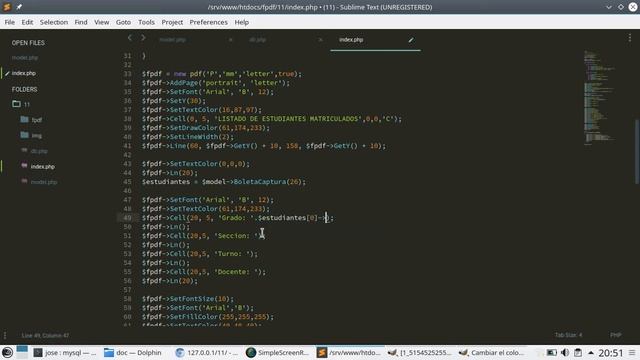Click the Line 49, Column 47 status indicator
The height and width of the screenshot is (360, 640).
(45, 335)
